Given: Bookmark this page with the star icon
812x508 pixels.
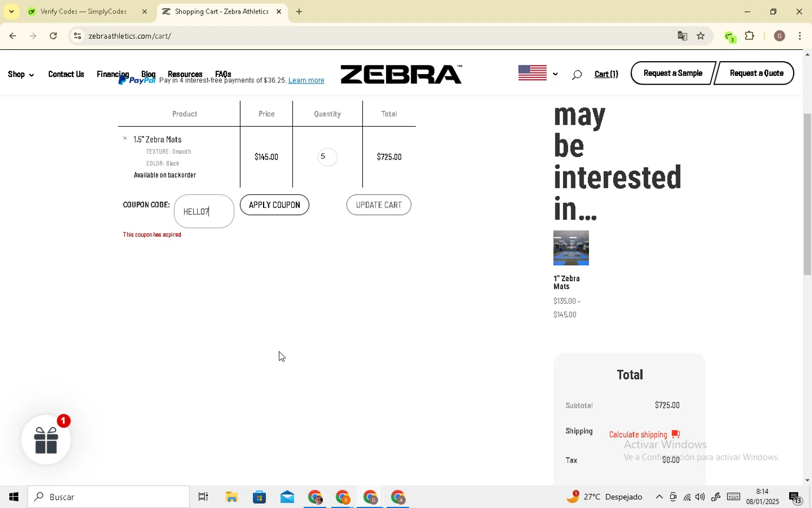Looking at the screenshot, I should click(x=701, y=36).
